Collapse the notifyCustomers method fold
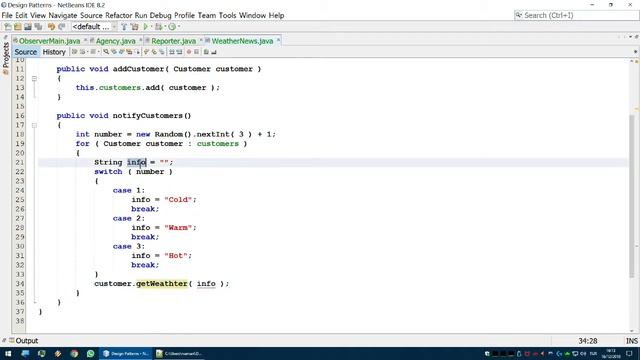 [x=34, y=125]
